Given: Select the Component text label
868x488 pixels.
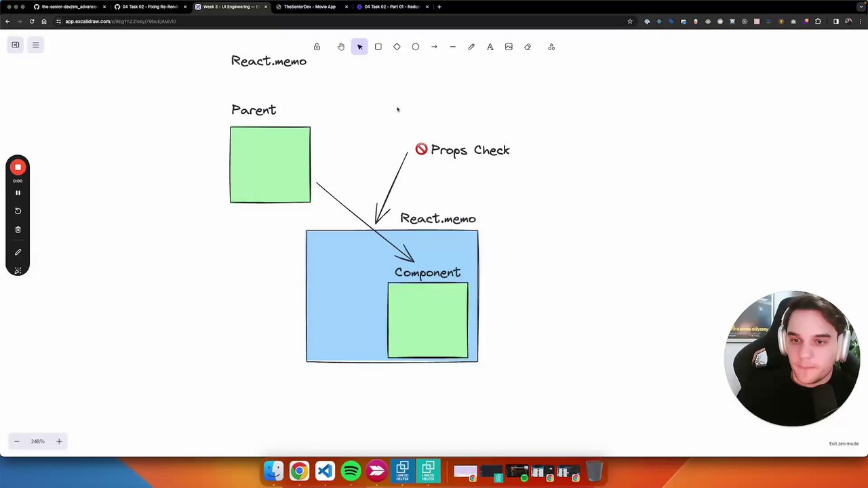Looking at the screenshot, I should 427,272.
